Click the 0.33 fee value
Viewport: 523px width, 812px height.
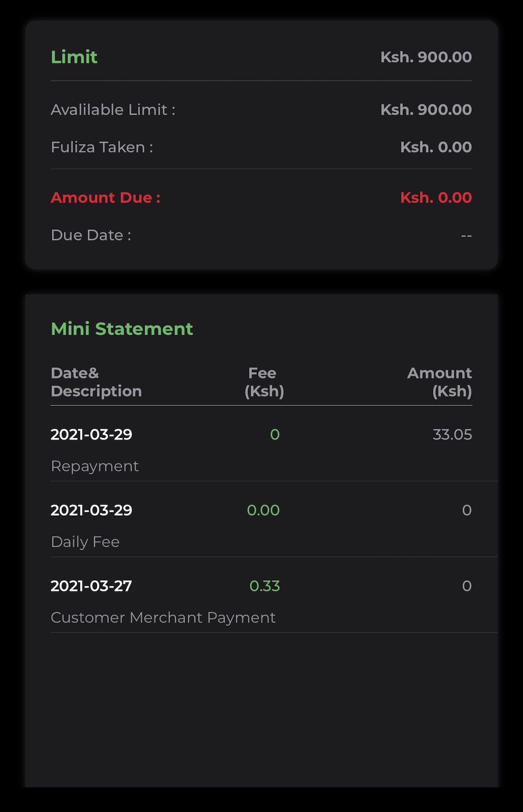tap(264, 586)
